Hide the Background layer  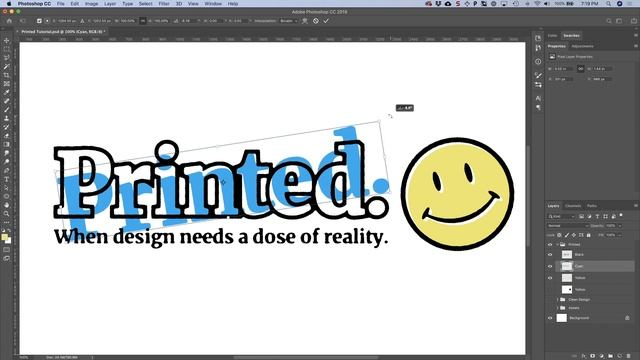click(x=550, y=318)
